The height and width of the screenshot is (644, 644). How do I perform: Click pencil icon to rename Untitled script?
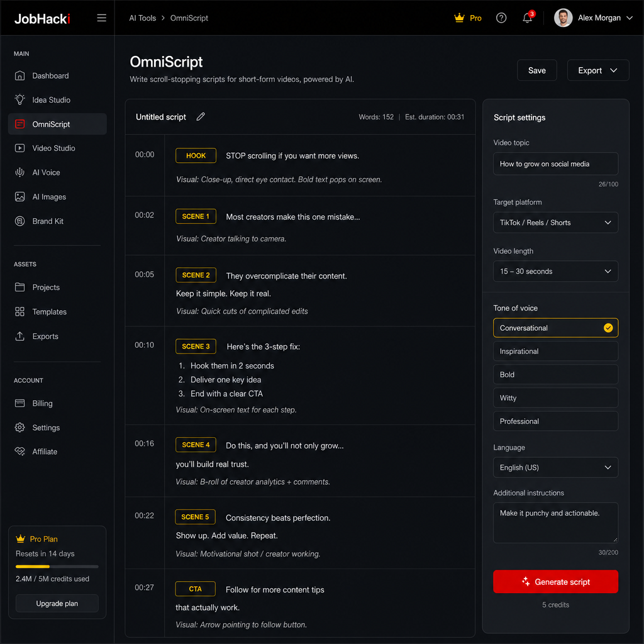201,116
